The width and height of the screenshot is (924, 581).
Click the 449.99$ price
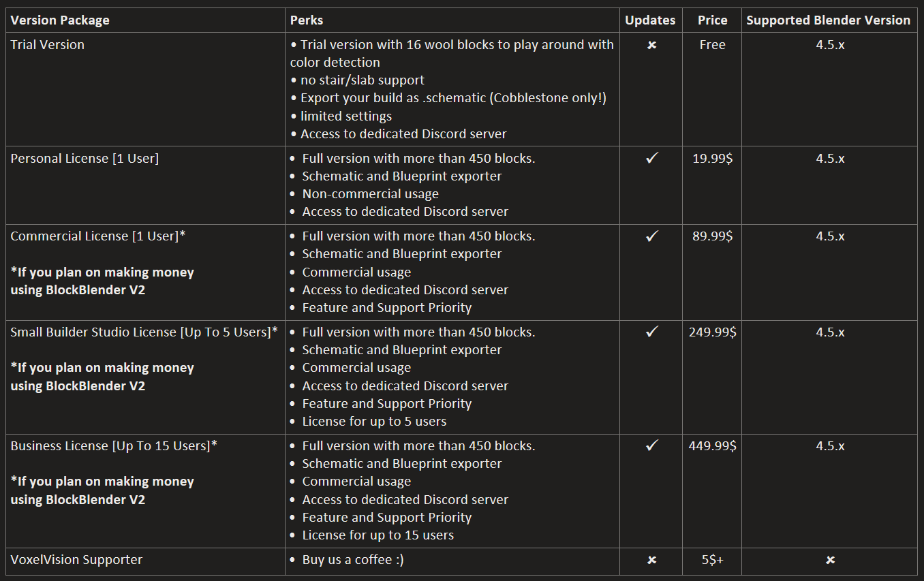click(712, 446)
